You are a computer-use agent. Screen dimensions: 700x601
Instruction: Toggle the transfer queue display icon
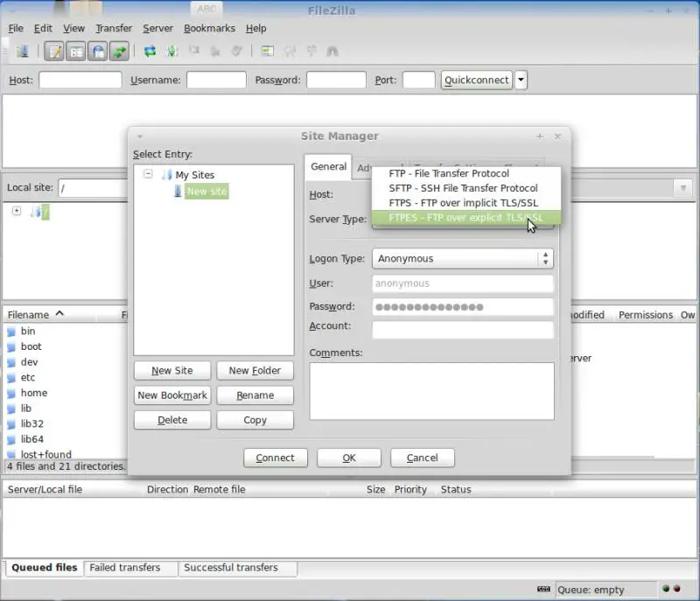tap(119, 52)
